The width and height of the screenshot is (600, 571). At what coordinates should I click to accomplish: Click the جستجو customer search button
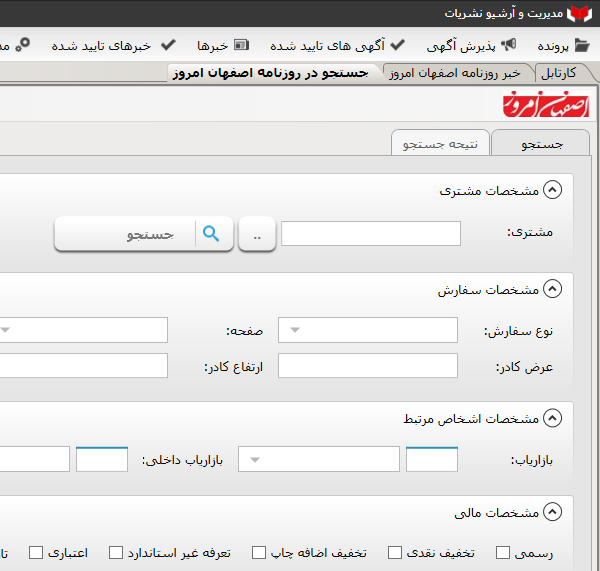click(x=144, y=234)
